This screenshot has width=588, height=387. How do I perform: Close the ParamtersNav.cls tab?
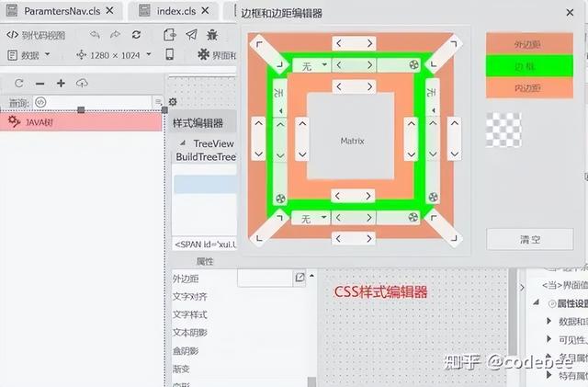pyautogui.click(x=109, y=11)
